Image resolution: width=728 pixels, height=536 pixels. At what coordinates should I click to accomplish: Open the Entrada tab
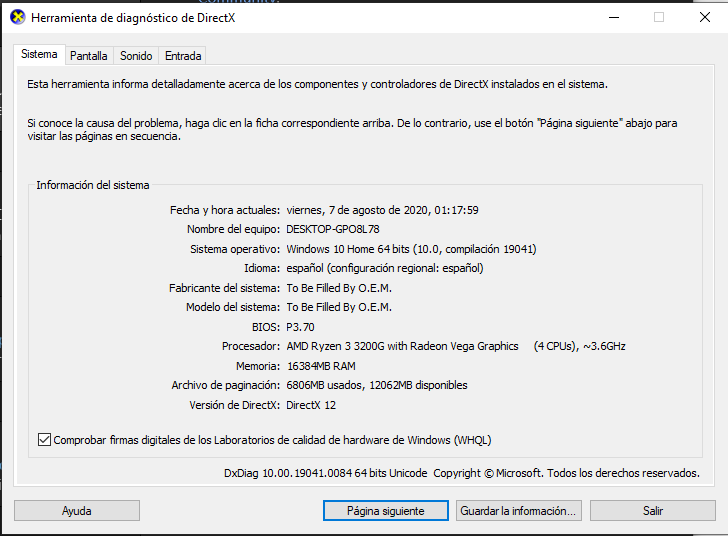[x=183, y=56]
